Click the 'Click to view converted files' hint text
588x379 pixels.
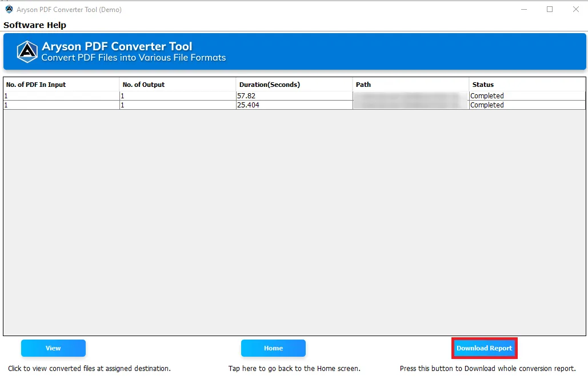click(x=89, y=369)
